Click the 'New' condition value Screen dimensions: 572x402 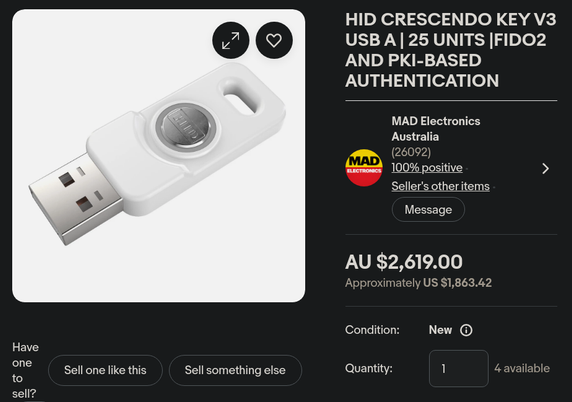click(440, 330)
